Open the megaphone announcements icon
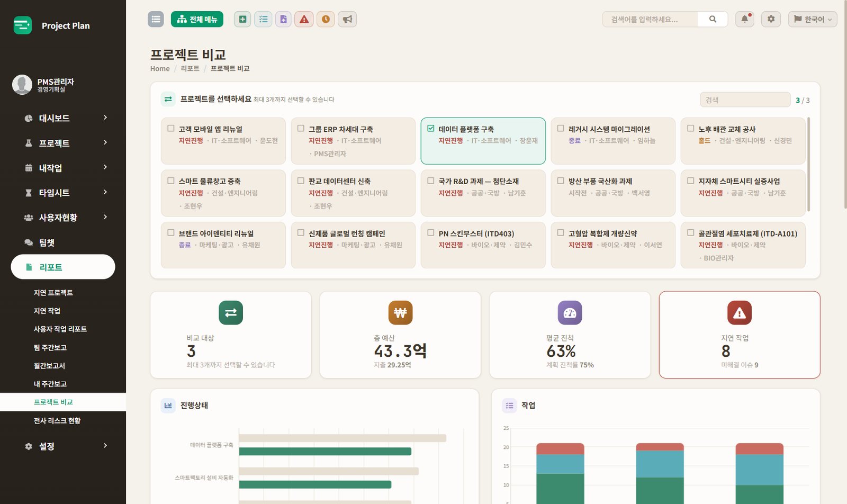Screen dimensions: 847x504 347,19
